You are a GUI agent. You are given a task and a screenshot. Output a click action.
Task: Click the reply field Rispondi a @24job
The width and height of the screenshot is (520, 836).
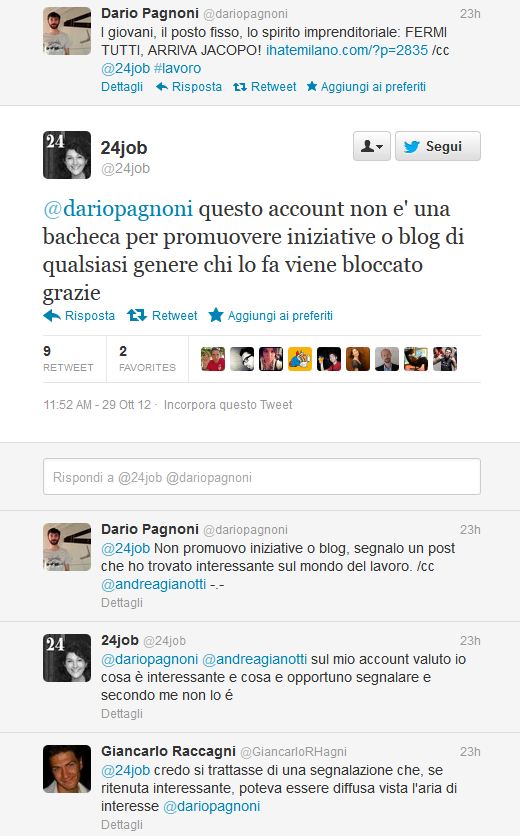click(262, 477)
